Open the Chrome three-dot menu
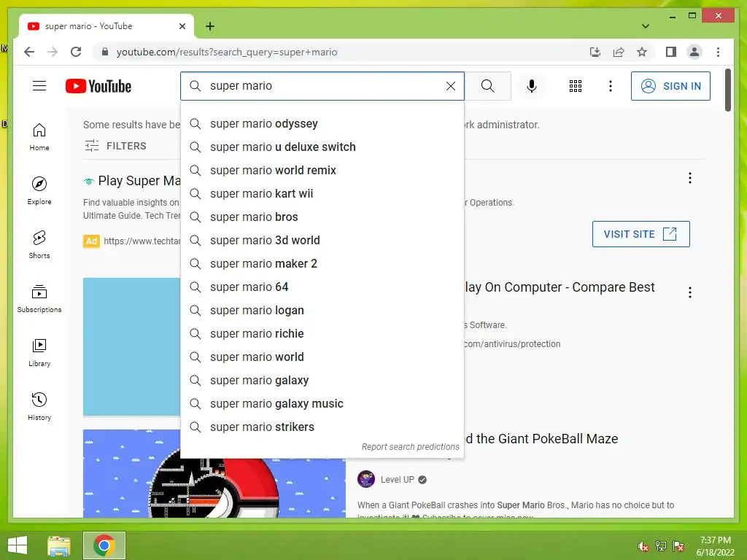The height and width of the screenshot is (560, 747). pos(718,52)
